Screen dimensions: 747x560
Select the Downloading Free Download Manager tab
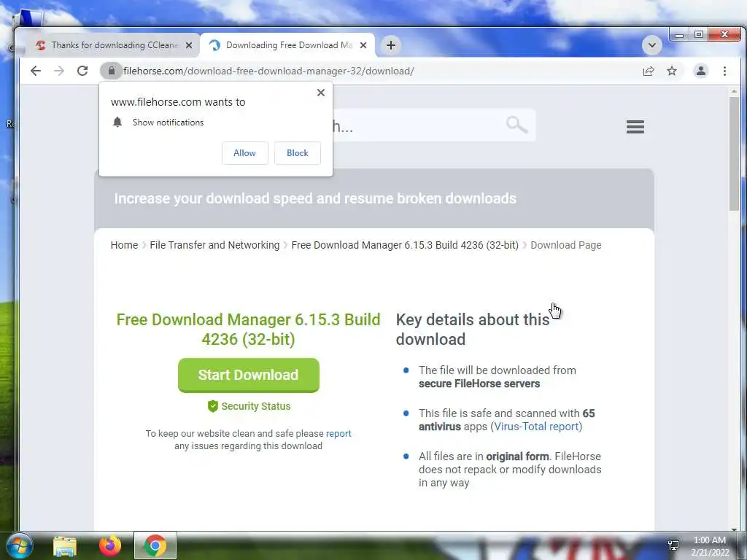pos(287,45)
